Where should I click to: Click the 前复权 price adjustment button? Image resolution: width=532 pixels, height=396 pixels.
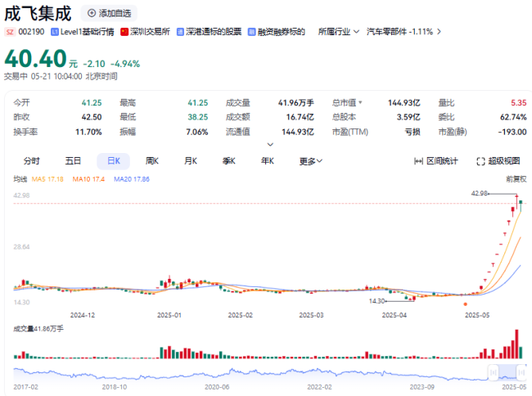coord(516,178)
